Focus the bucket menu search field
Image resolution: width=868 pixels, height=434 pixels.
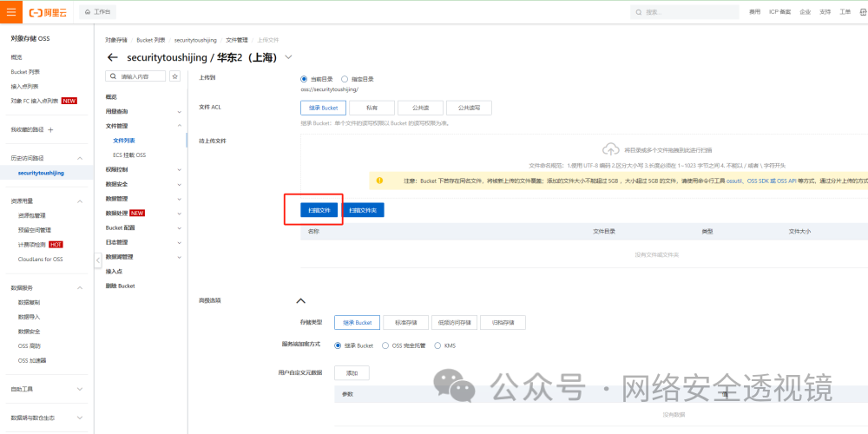tap(135, 76)
